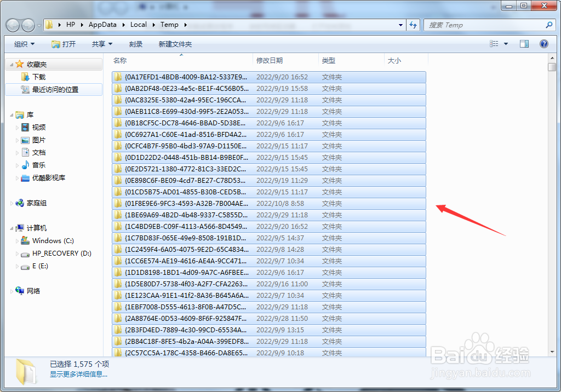561x392 pixels.
Task: Click folder icon of {1C7BD83F-065E-49e9-8508-191B1D...
Action: click(118, 238)
